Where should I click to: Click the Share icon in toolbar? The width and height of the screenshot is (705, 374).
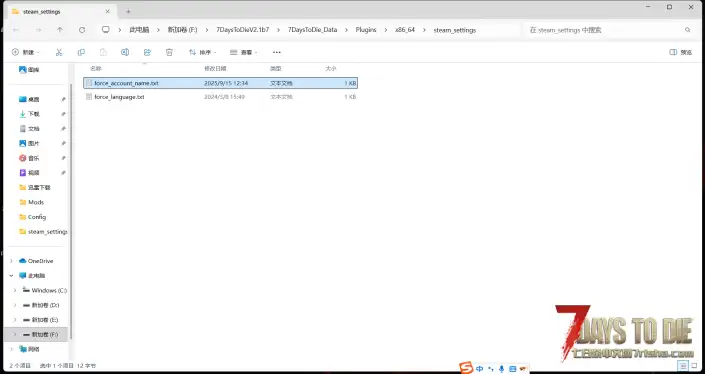(147, 52)
